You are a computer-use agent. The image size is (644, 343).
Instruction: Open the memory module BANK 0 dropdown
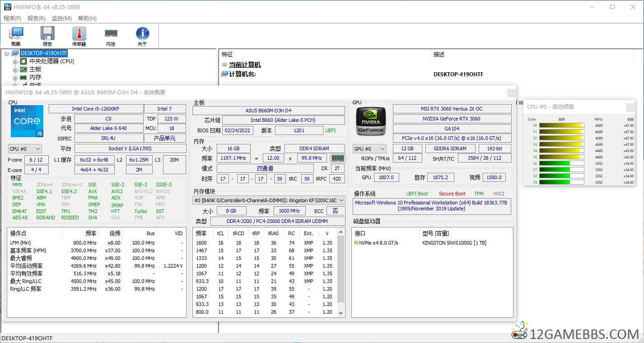[269, 200]
